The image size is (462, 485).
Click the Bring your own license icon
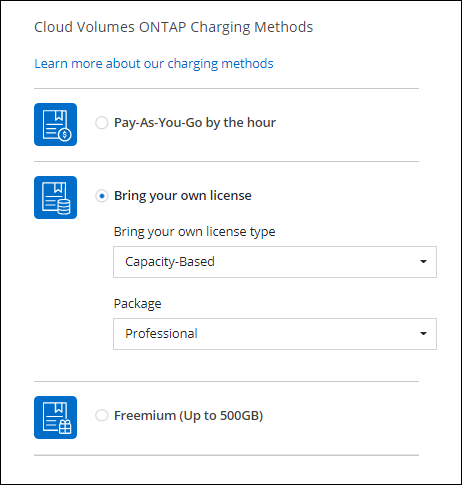55,197
